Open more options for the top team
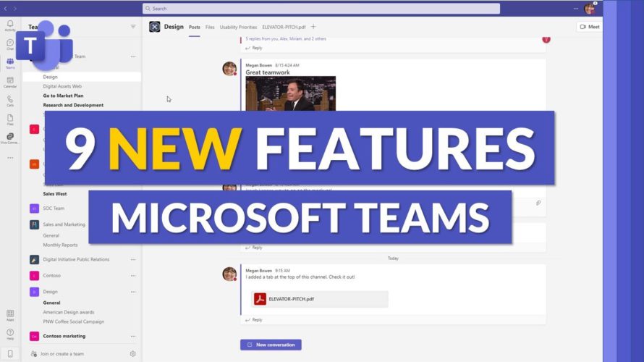Viewport: 644px width, 362px height. 133,56
